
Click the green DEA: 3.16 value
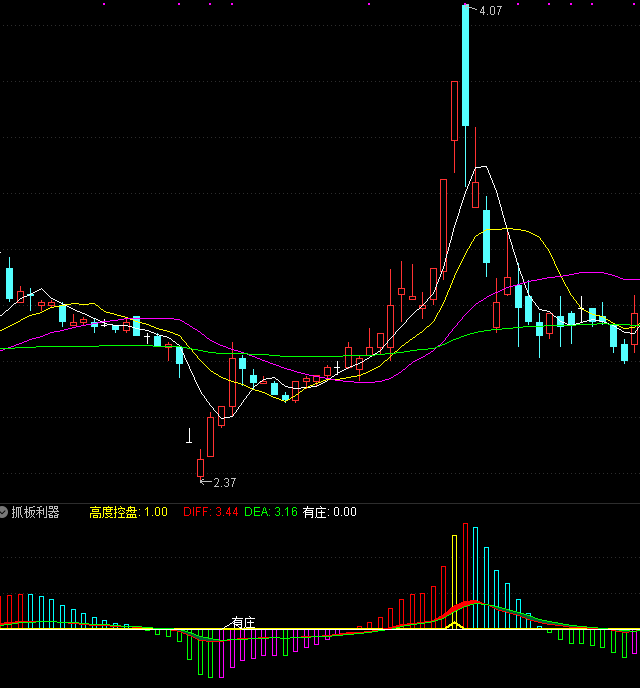click(271, 512)
